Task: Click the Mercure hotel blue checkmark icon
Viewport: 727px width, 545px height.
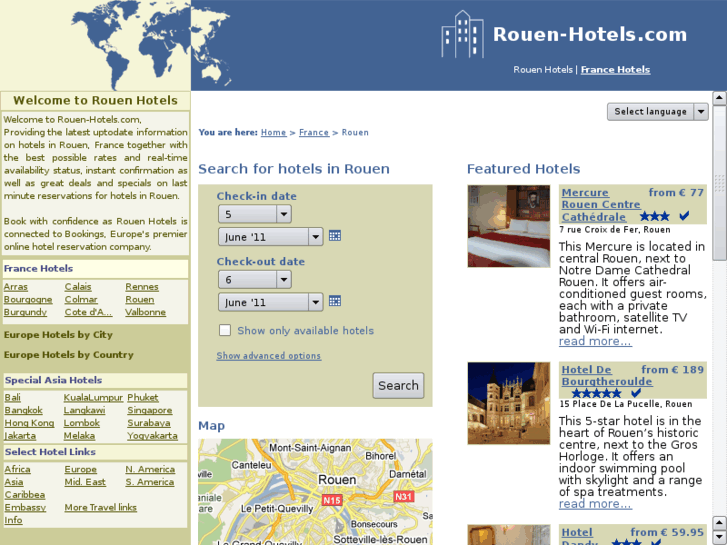Action: point(684,216)
